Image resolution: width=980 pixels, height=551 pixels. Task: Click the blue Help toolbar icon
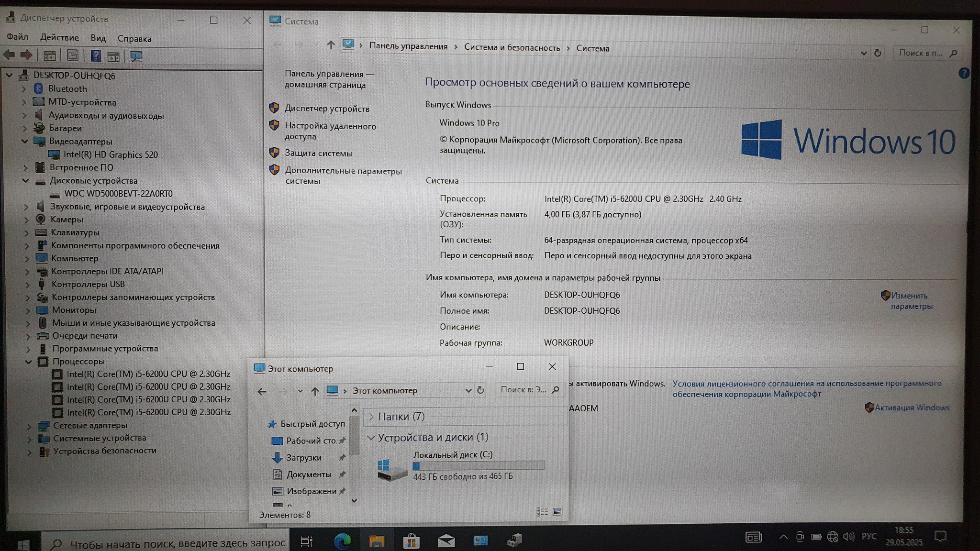click(x=96, y=56)
